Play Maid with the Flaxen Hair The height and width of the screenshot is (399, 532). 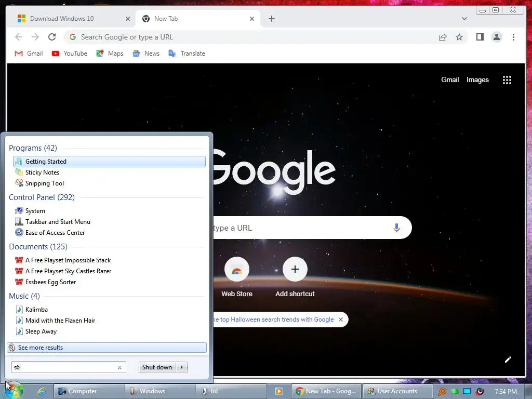pos(109,320)
